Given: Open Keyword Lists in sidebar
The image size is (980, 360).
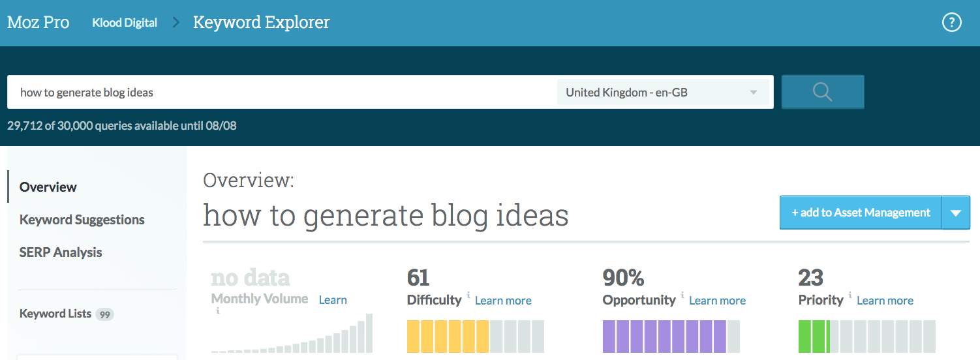Looking at the screenshot, I should click(x=56, y=314).
